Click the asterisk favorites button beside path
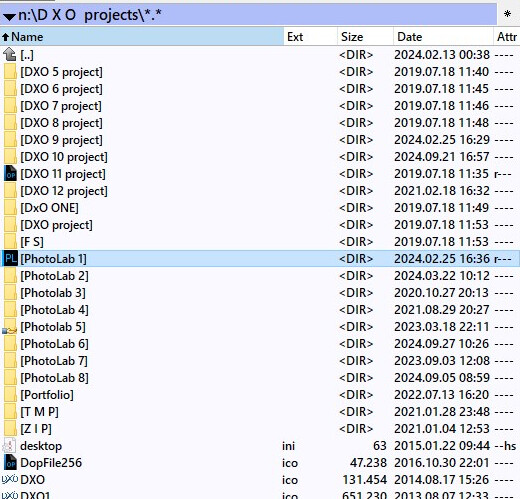The width and height of the screenshot is (520, 499). (507, 14)
